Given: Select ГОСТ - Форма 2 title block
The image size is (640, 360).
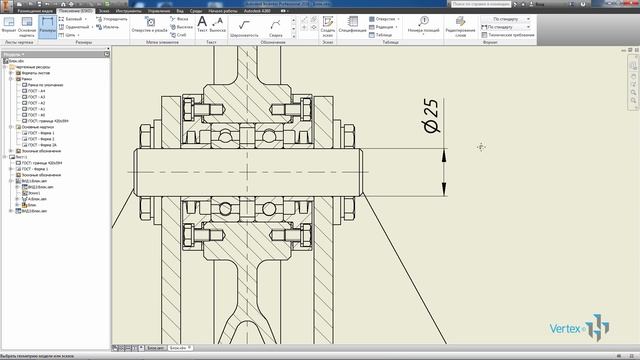Looking at the screenshot, I should tap(38, 139).
